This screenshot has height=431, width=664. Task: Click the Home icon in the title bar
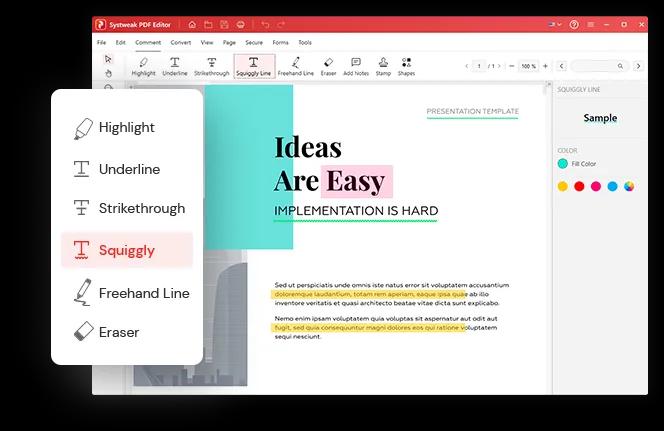pyautogui.click(x=192, y=25)
